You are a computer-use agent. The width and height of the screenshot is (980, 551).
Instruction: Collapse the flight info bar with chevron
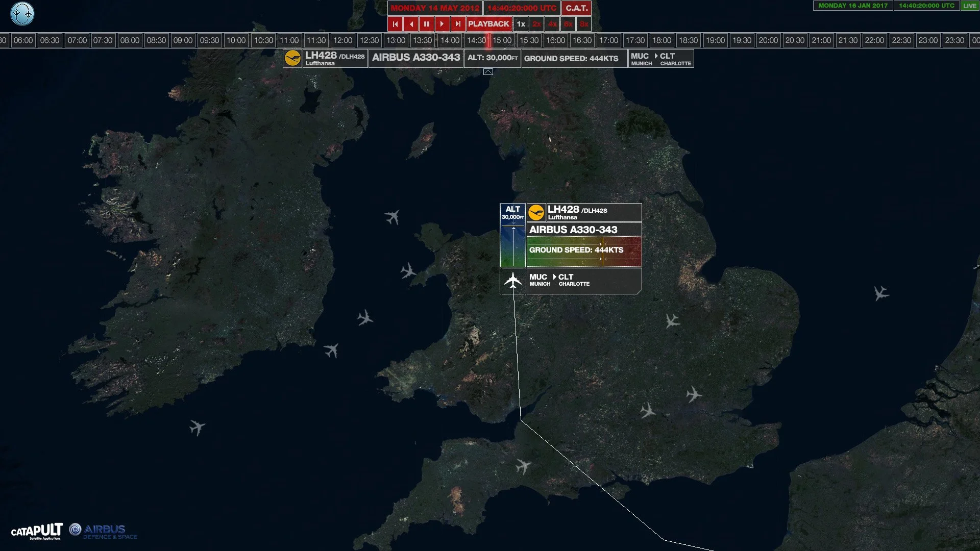488,72
